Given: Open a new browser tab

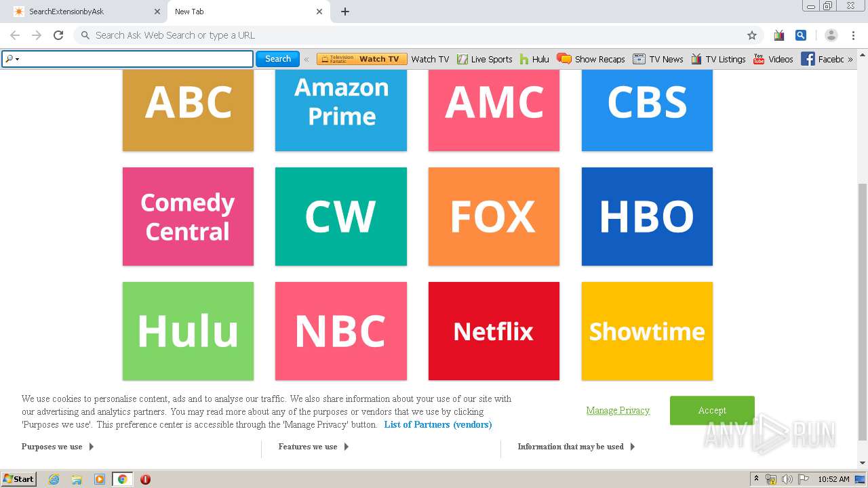Looking at the screenshot, I should pyautogui.click(x=345, y=12).
